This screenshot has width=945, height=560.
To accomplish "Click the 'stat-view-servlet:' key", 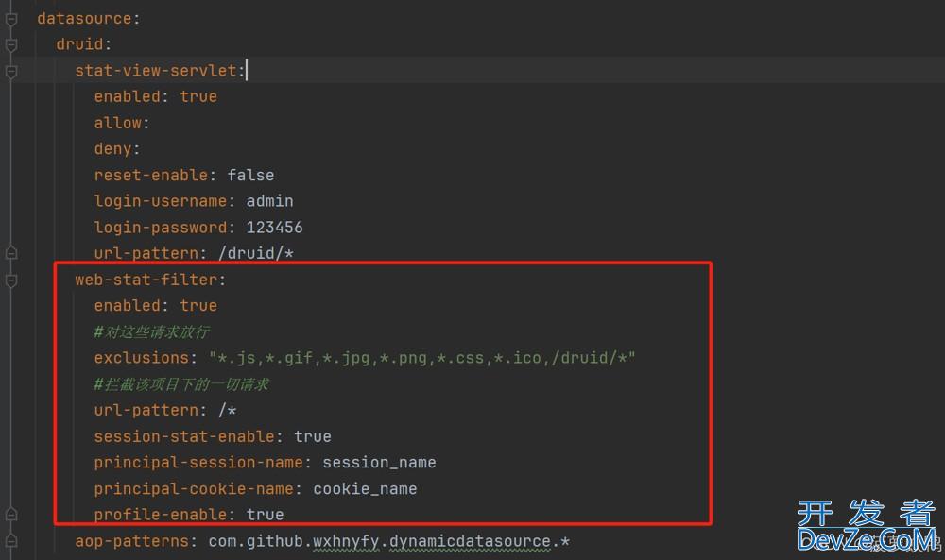I will (x=160, y=71).
